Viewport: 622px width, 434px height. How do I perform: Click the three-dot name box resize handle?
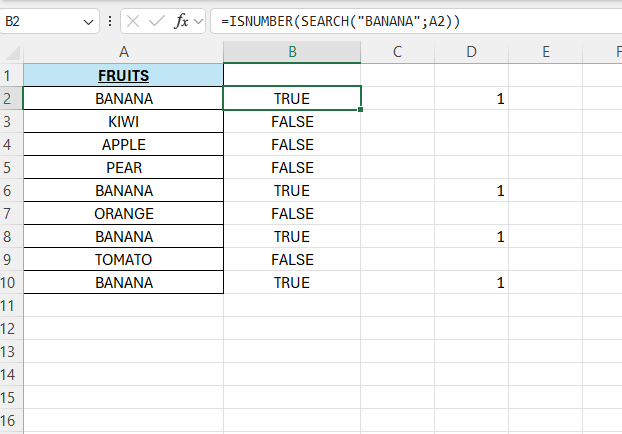[x=109, y=21]
